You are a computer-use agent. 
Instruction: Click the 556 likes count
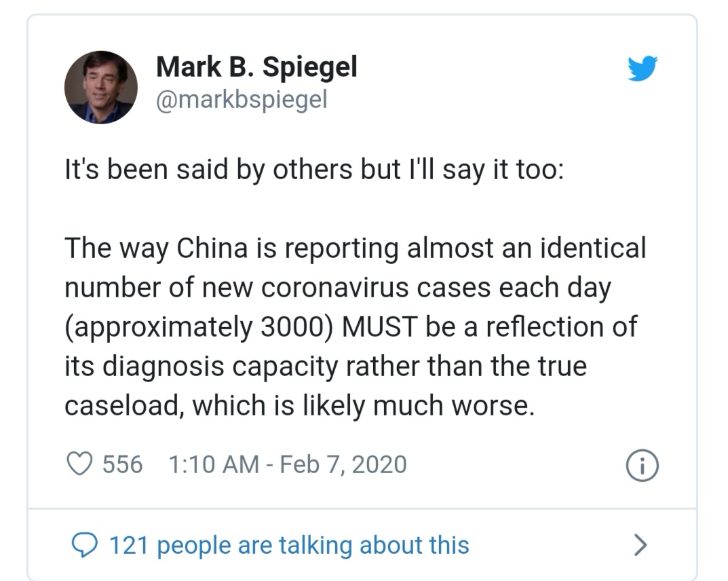pos(123,464)
